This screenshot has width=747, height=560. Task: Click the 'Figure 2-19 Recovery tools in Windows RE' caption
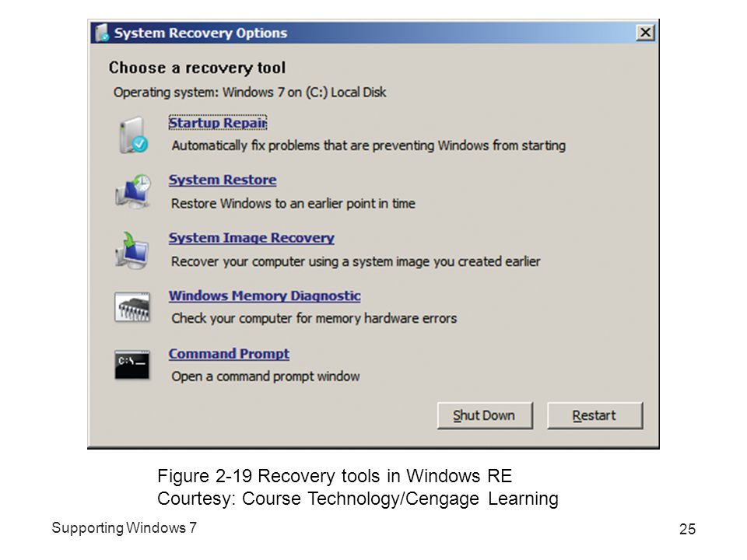[x=335, y=476]
